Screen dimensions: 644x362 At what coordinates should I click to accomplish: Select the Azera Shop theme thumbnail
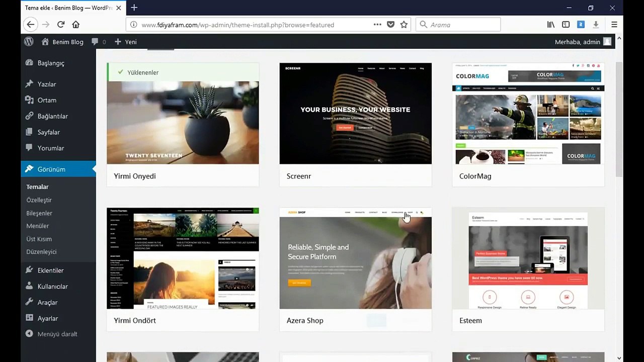pyautogui.click(x=355, y=258)
